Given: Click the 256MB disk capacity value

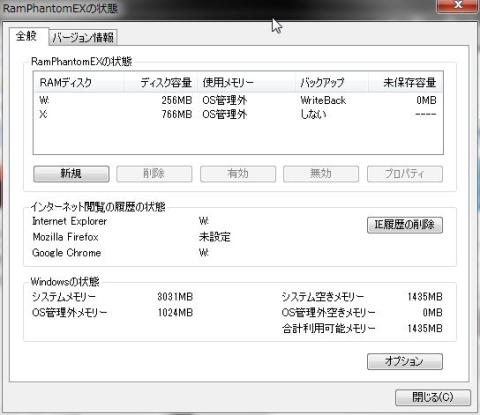Looking at the screenshot, I should (177, 100).
